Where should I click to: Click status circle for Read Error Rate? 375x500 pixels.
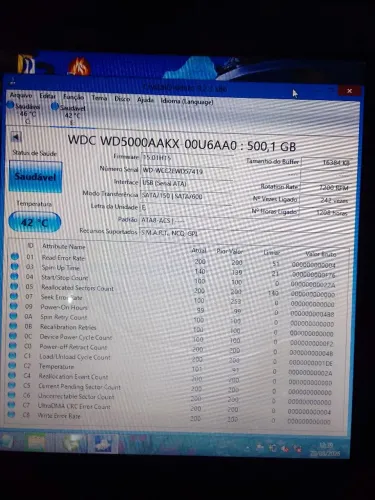[15, 256]
